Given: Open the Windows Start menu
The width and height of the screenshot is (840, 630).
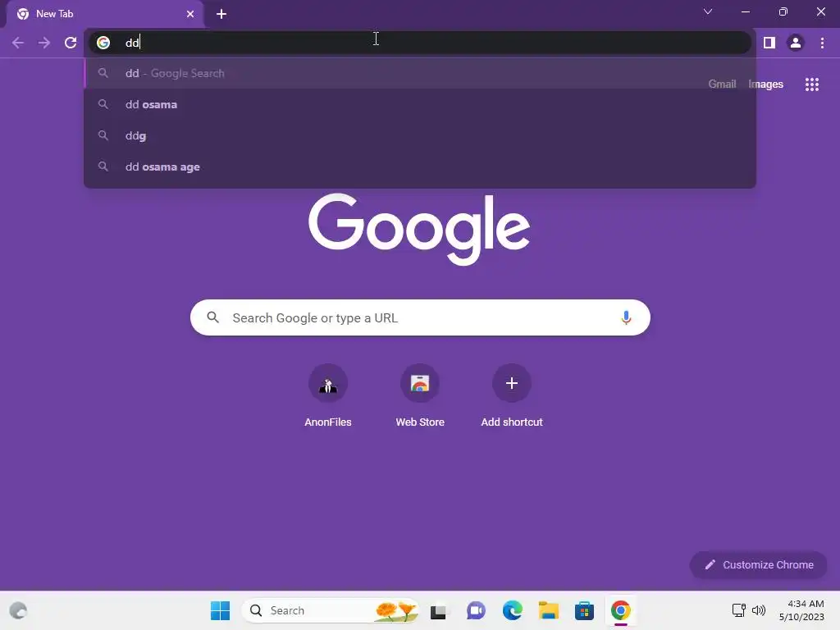Looking at the screenshot, I should pos(220,610).
